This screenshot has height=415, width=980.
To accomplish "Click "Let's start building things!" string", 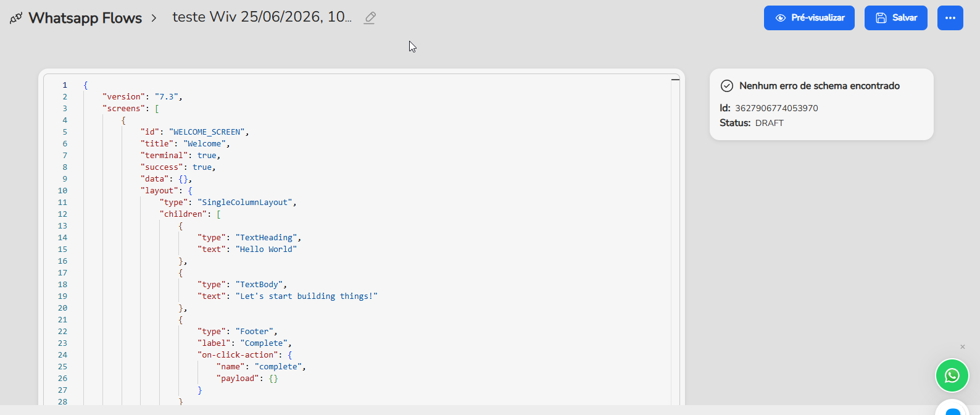I will tap(307, 296).
